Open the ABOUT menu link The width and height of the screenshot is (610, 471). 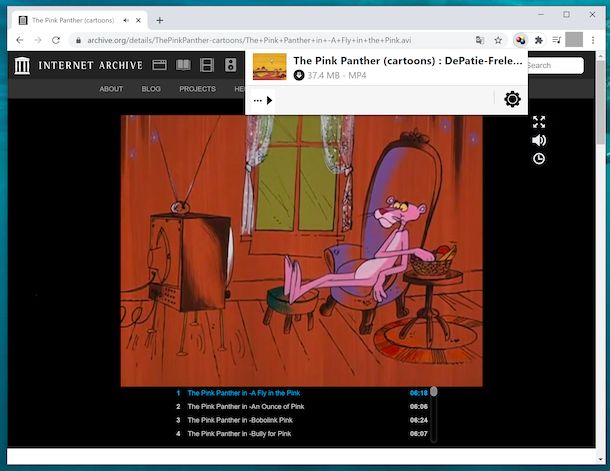click(x=111, y=89)
